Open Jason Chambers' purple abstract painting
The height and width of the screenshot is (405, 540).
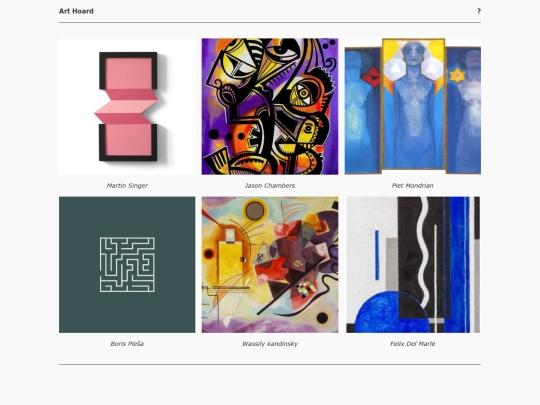tap(270, 106)
